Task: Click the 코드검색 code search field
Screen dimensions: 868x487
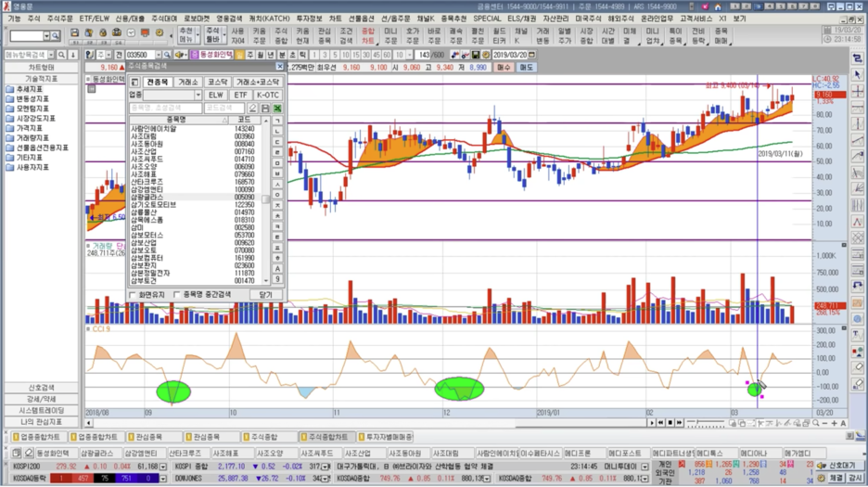Action: pyautogui.click(x=224, y=108)
